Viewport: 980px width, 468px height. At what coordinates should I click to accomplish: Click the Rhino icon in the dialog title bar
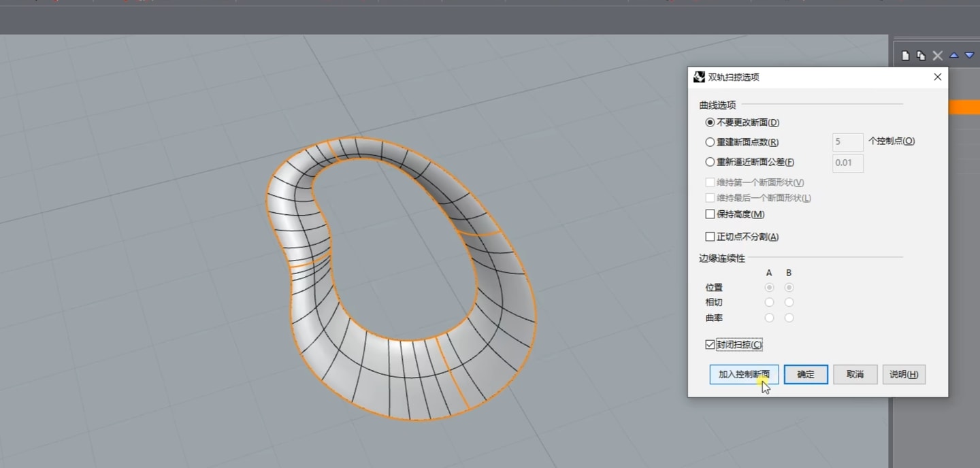[699, 77]
